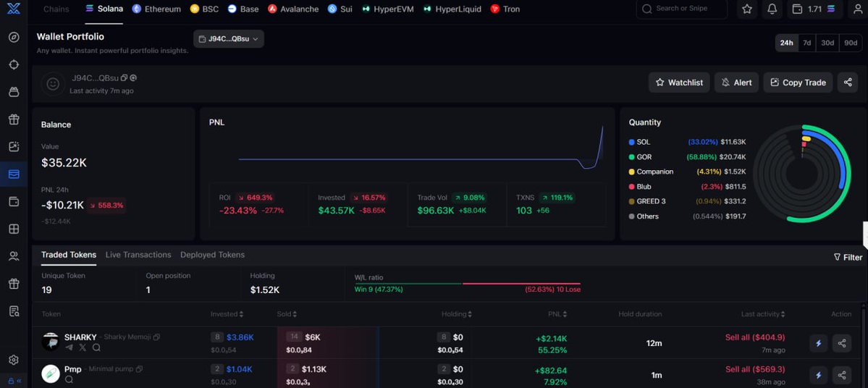Viewport: 868px width, 388px height.
Task: Open the document search icon in sidebar
Action: (x=14, y=311)
